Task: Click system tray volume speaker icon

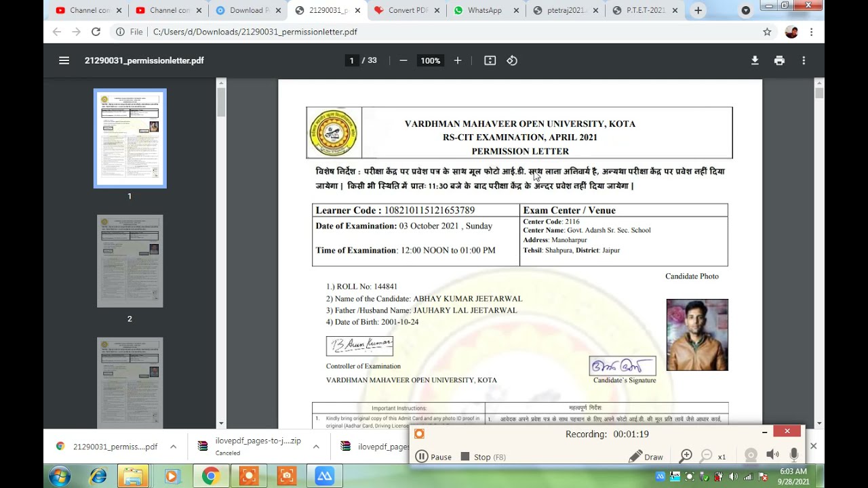Action: pyautogui.click(x=733, y=476)
